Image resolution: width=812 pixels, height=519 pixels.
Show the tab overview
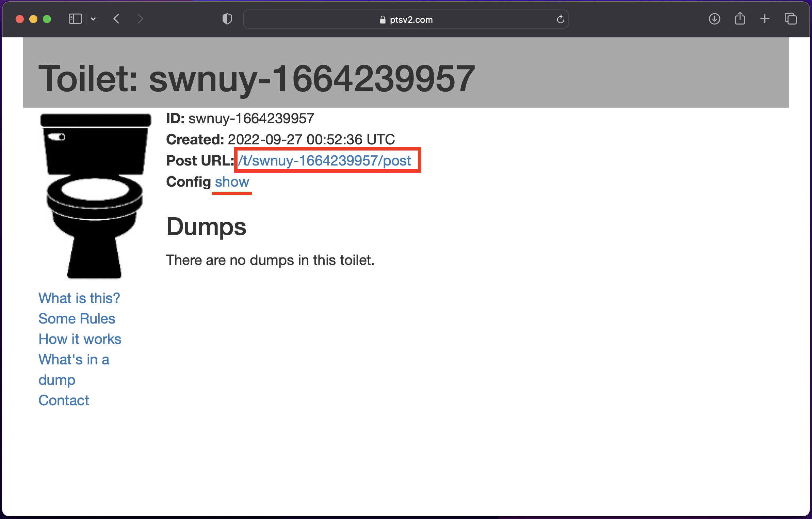[791, 19]
